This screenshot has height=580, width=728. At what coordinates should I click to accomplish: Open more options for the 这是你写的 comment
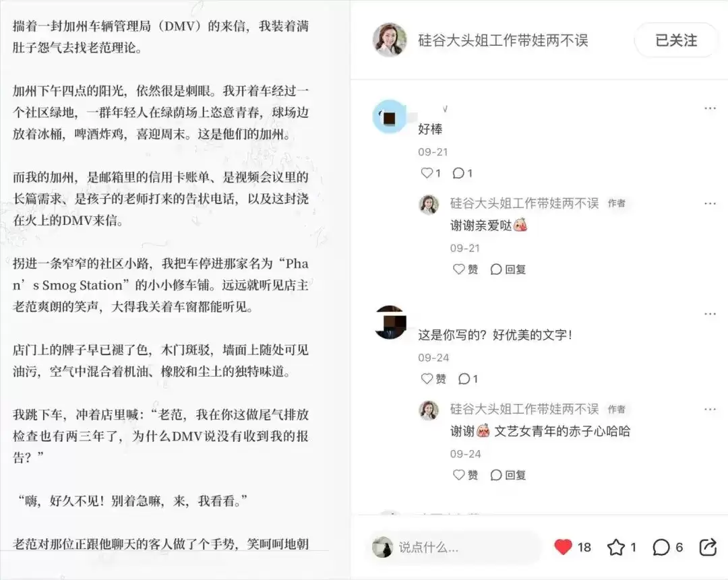click(710, 314)
